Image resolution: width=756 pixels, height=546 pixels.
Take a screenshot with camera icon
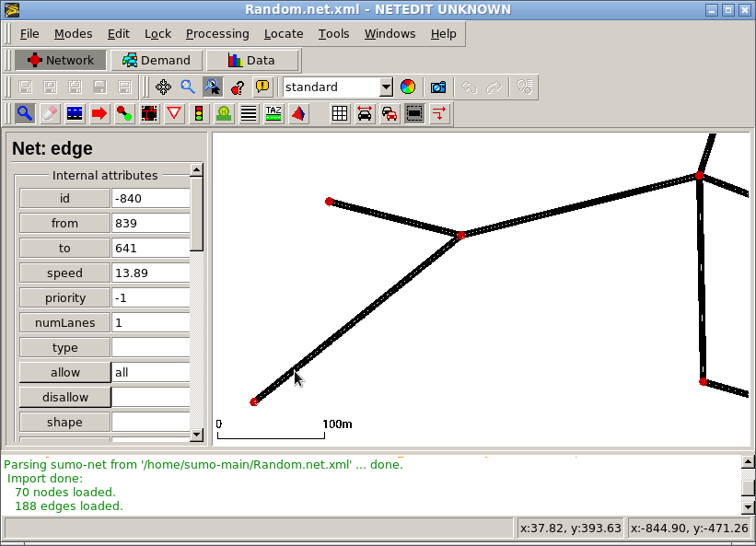coord(438,87)
